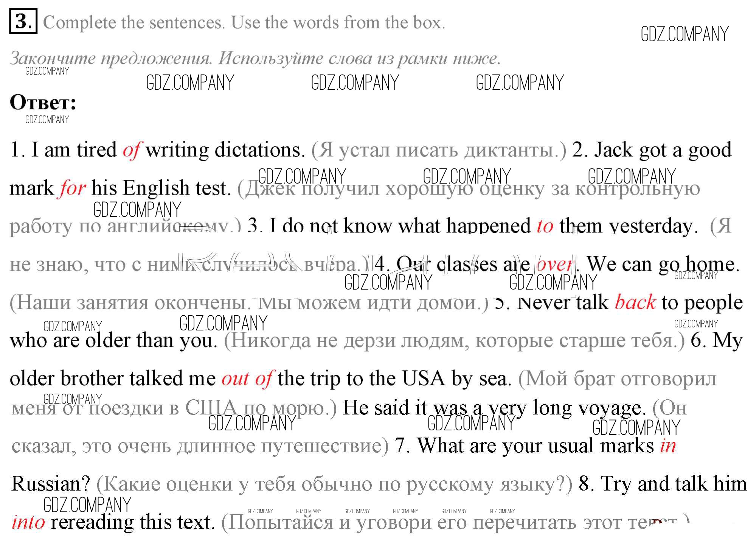Image resolution: width=756 pixels, height=539 pixels.
Task: Click the text "Try and talk him"
Action: [674, 484]
